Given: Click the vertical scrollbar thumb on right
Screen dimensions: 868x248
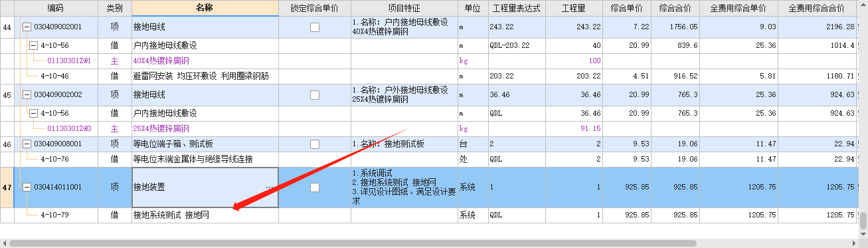Looking at the screenshot, I should [863, 221].
